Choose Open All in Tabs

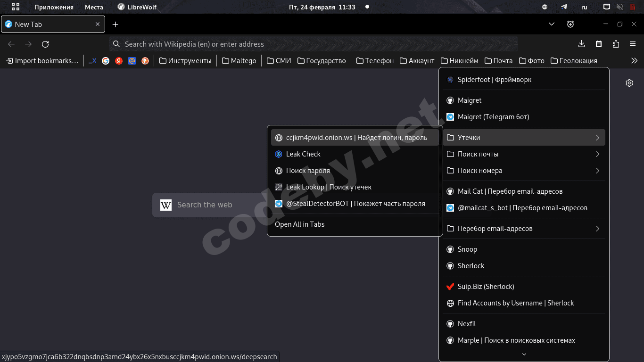point(355,224)
